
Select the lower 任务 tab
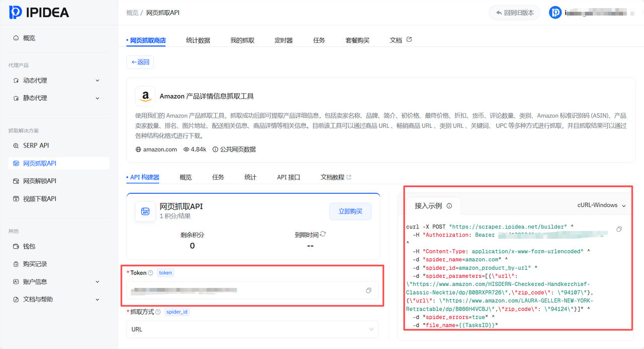click(x=218, y=177)
